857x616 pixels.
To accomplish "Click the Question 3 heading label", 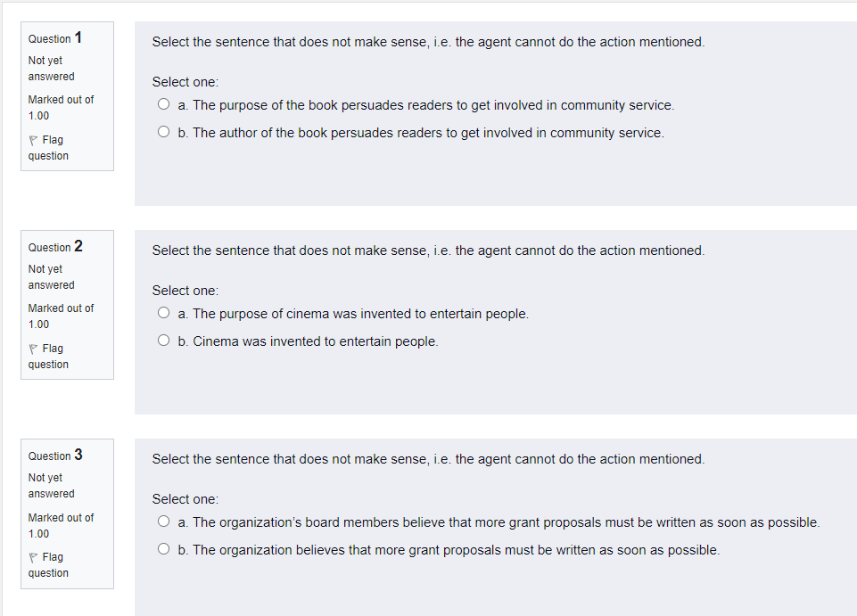I will [54, 456].
